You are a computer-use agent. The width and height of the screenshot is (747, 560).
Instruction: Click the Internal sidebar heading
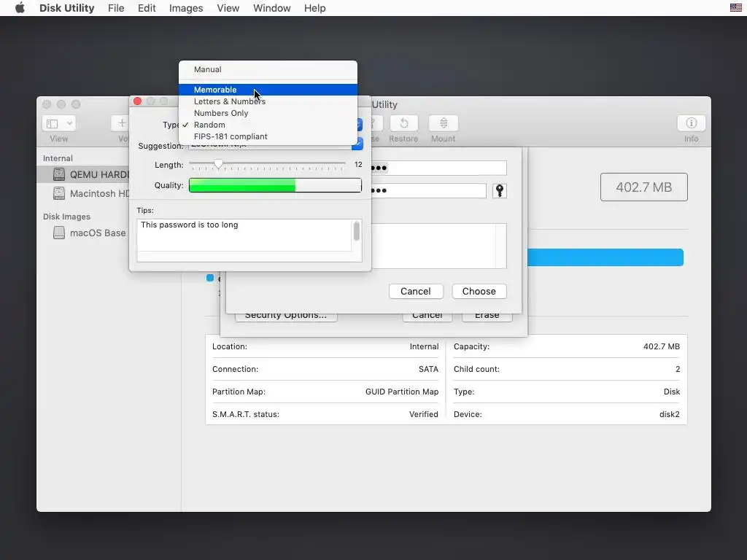point(58,158)
